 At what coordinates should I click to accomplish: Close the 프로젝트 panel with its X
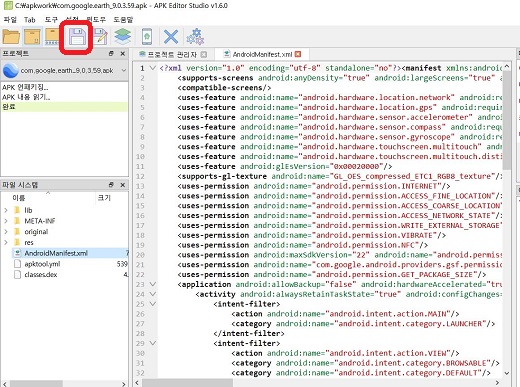pyautogui.click(x=123, y=53)
